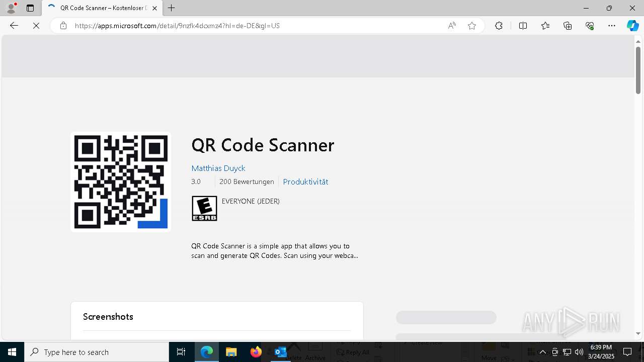The image size is (644, 362).
Task: Open Produktivität category link
Action: [305, 182]
